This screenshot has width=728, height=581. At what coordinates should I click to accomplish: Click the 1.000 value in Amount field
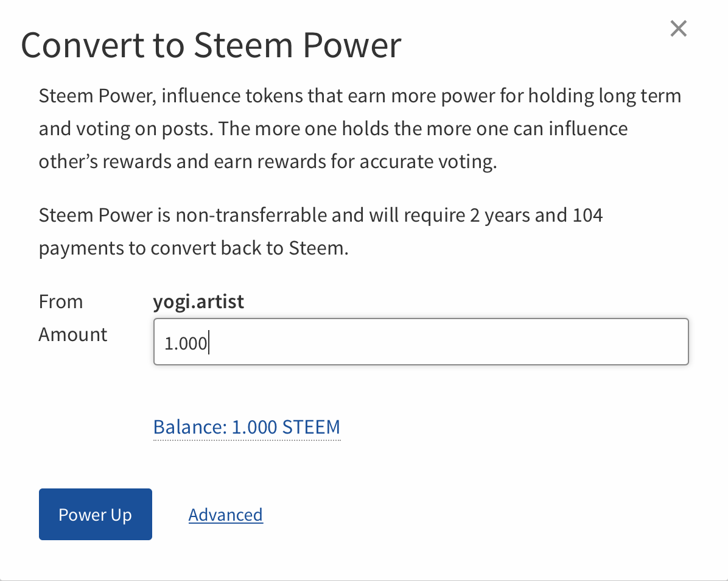coord(185,343)
